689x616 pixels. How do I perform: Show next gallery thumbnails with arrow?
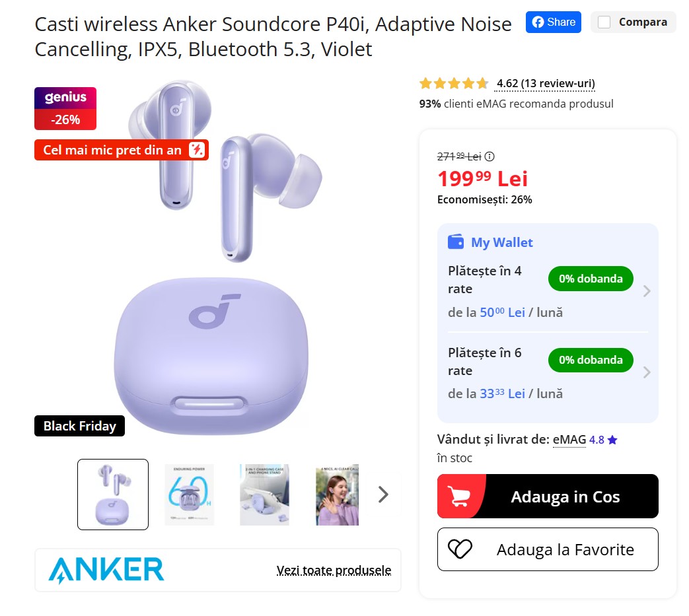383,495
